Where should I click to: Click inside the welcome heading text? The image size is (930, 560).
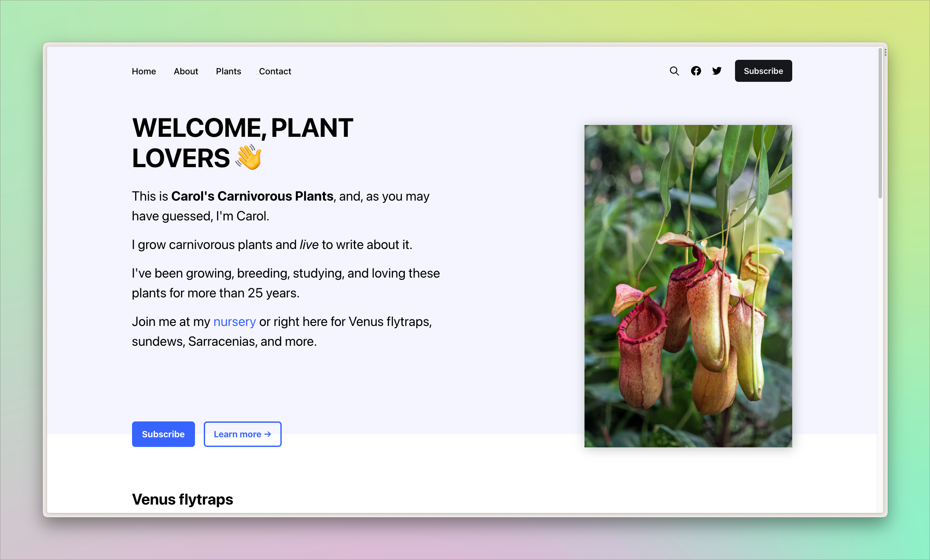(x=242, y=128)
